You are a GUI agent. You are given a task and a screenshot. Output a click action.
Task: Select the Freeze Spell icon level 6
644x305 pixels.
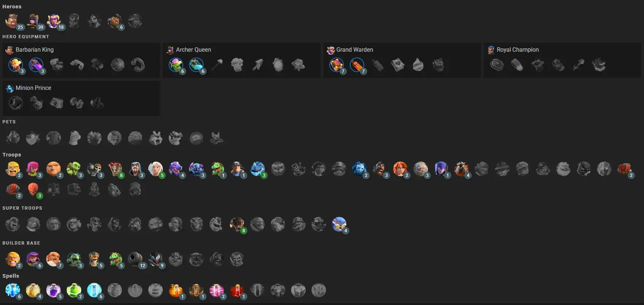[94, 290]
